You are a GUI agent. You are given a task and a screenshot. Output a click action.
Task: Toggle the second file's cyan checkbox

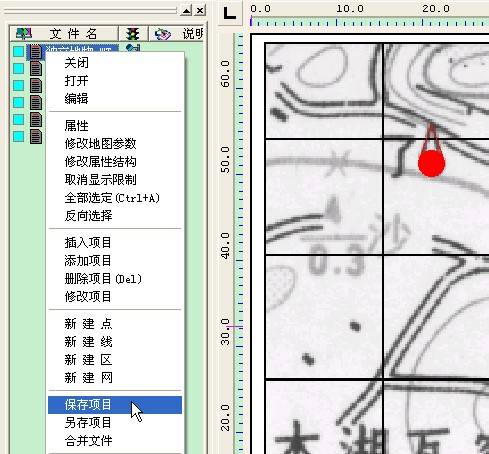tap(18, 68)
